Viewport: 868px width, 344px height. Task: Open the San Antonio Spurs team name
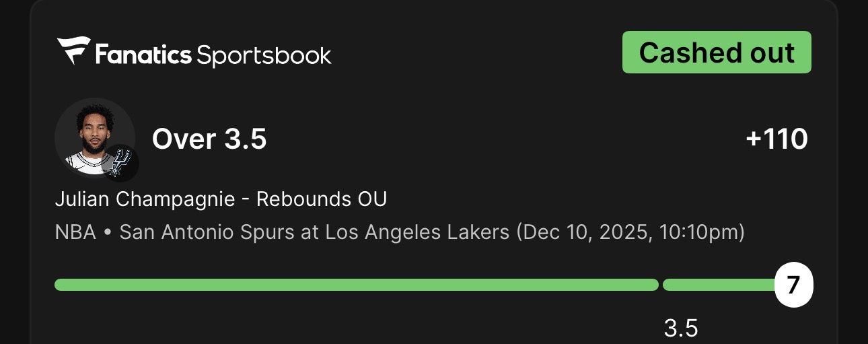tap(207, 233)
